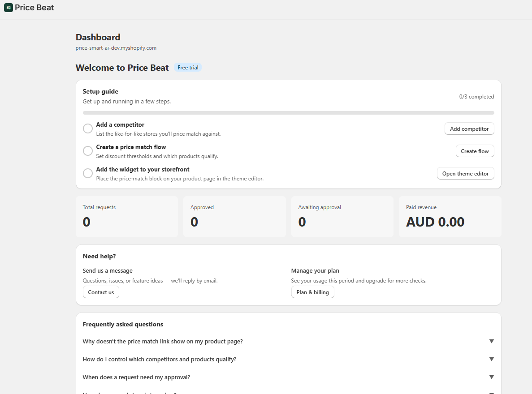Click Add the widget to your storefront title

(143, 170)
